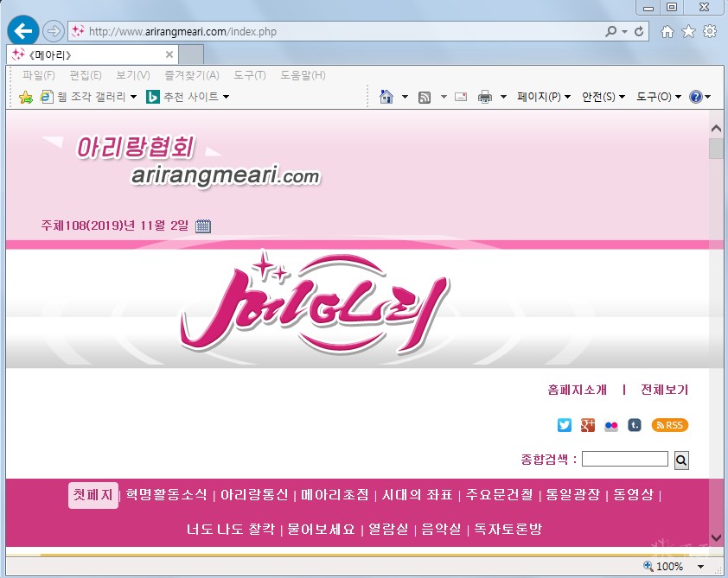This screenshot has width=728, height=578.
Task: Open the 파일(F) menu
Action: pyautogui.click(x=39, y=75)
